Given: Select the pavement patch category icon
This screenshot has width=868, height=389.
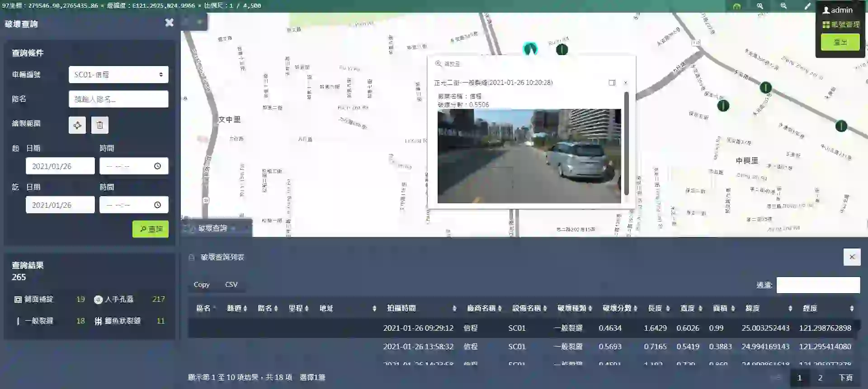Looking at the screenshot, I should point(18,300).
